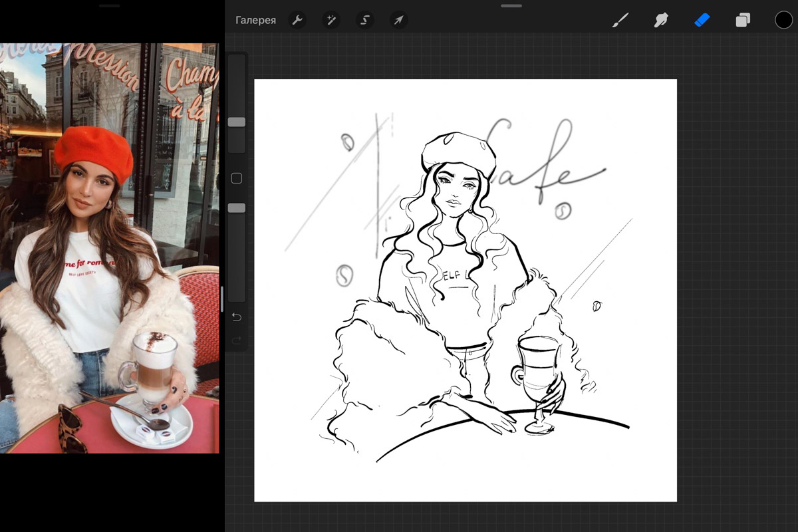The image size is (798, 532).
Task: Tap the square Modify button in sidebar
Action: [x=236, y=178]
